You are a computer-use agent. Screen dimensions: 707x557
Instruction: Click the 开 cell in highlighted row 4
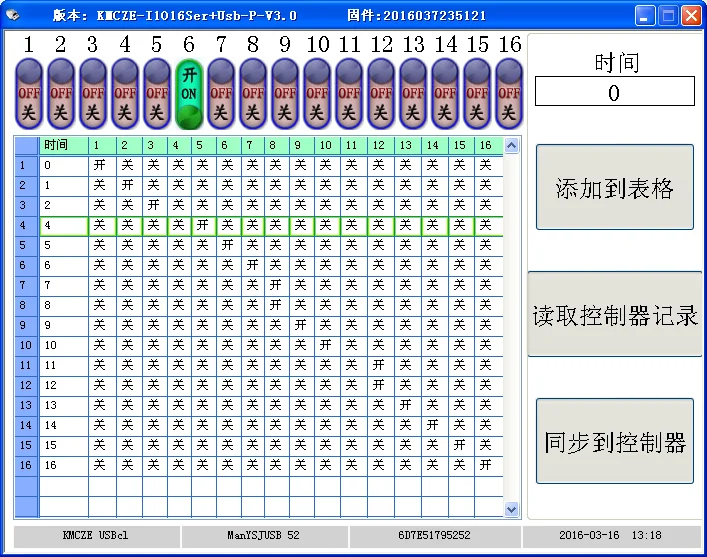(204, 226)
